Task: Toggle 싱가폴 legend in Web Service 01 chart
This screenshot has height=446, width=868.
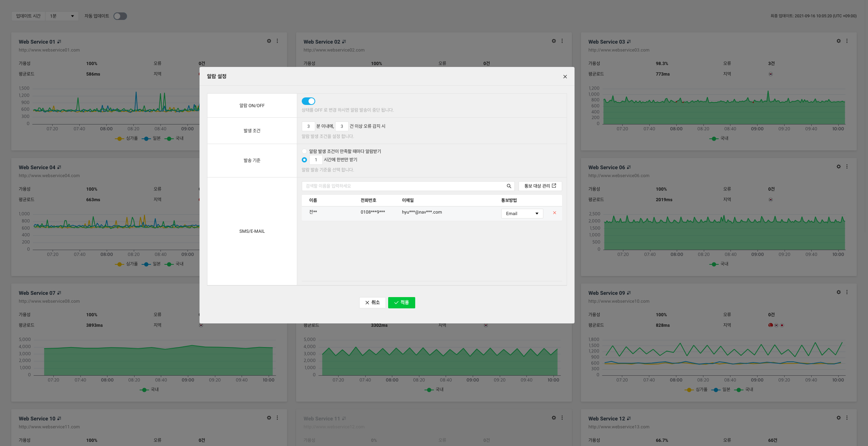Action: coord(126,138)
